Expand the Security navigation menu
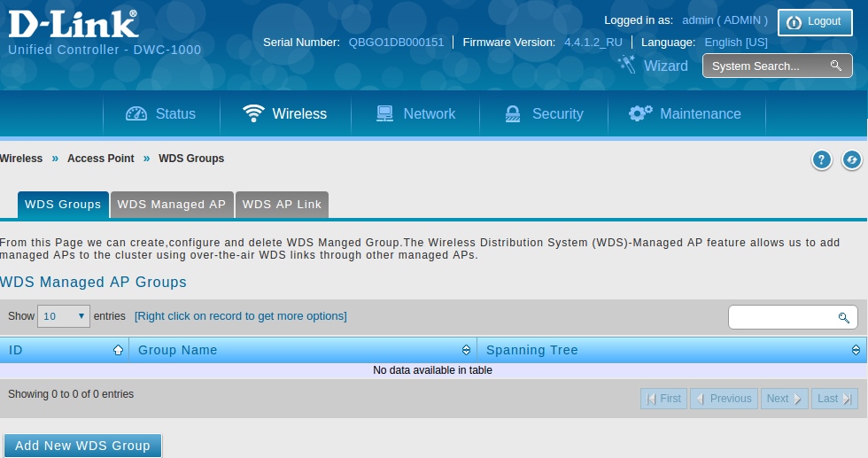868x458 pixels. tap(544, 113)
